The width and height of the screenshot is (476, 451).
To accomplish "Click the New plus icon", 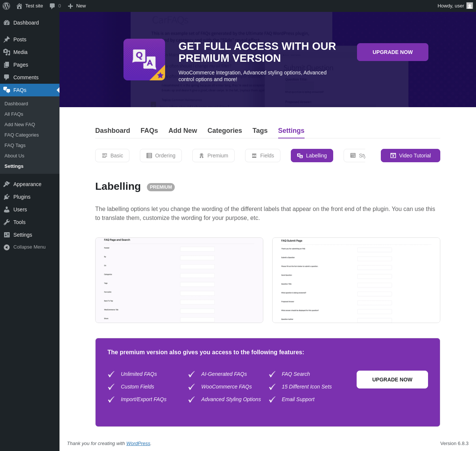I will [x=70, y=6].
